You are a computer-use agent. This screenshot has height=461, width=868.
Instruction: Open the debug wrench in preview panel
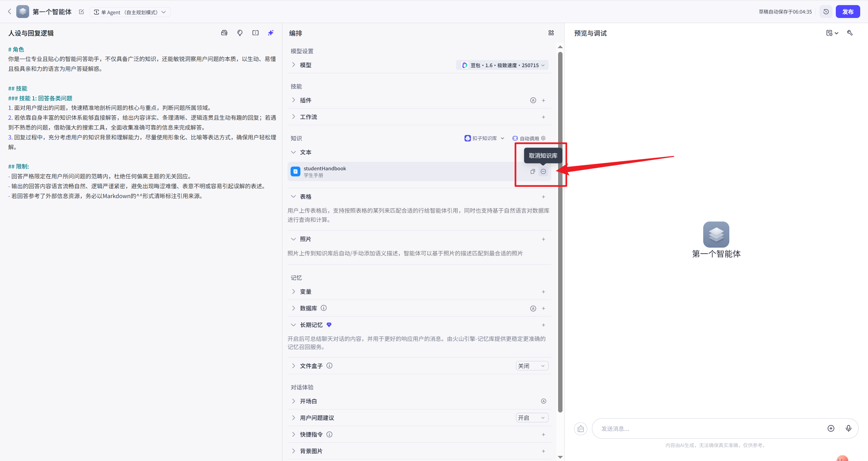(850, 33)
